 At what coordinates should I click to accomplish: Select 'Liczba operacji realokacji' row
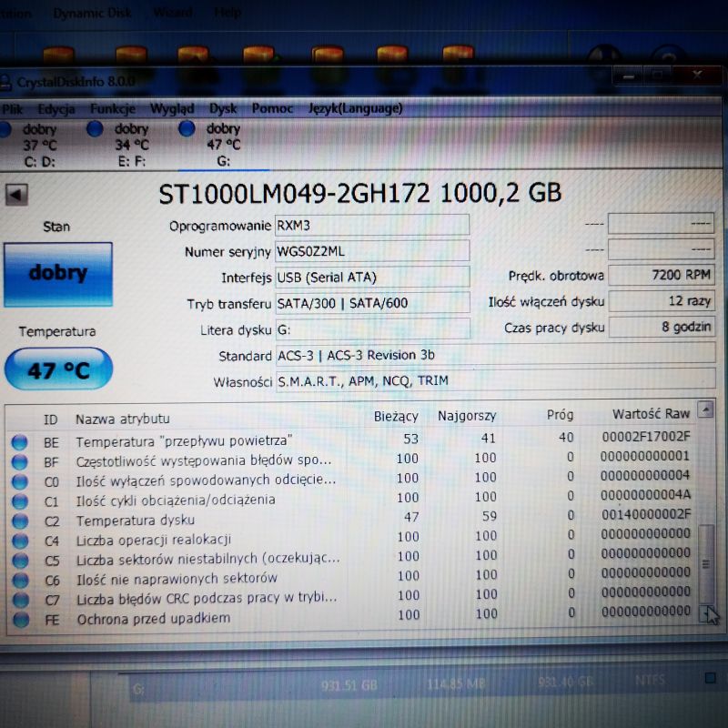point(351,539)
